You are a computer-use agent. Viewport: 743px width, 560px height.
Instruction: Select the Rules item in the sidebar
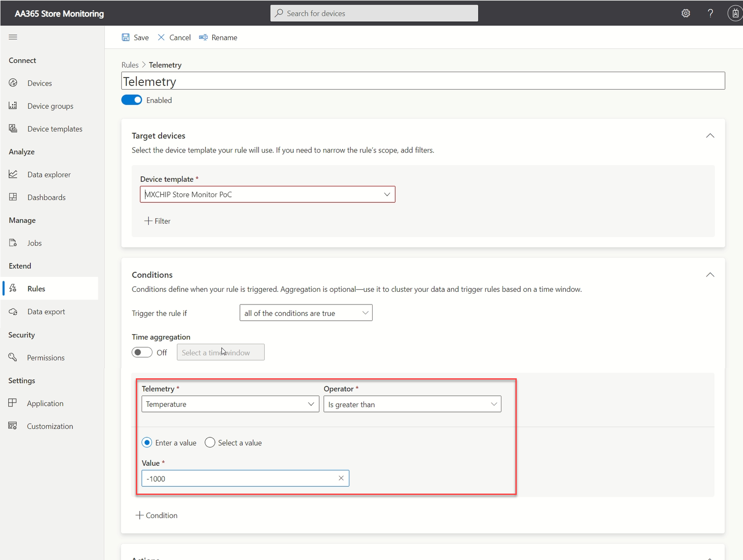[x=35, y=288]
